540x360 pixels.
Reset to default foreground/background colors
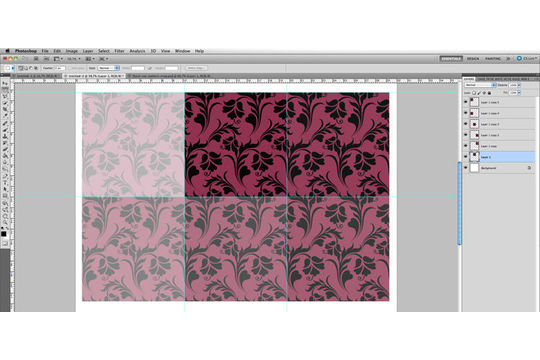click(2, 228)
